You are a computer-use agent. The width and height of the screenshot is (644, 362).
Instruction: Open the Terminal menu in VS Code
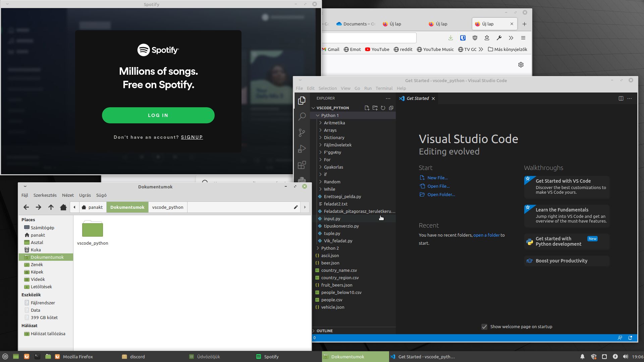[384, 88]
